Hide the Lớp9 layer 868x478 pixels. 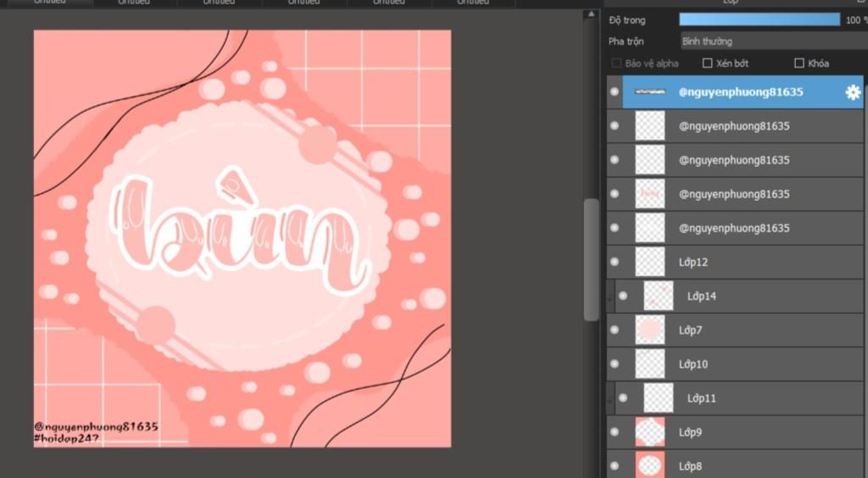(x=614, y=432)
